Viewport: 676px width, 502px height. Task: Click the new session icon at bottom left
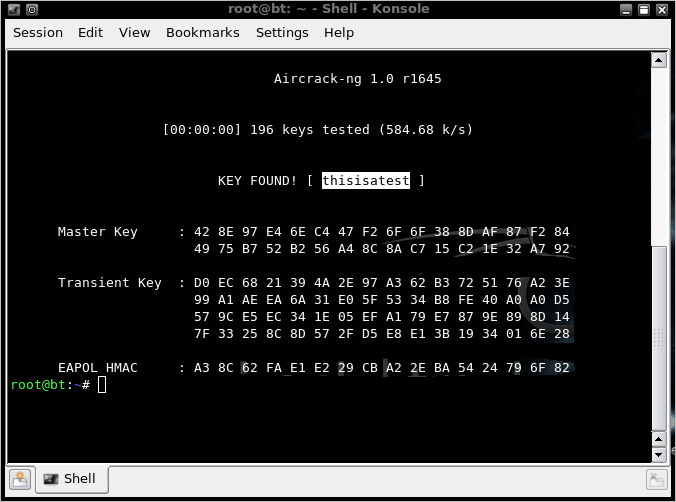pos(20,479)
